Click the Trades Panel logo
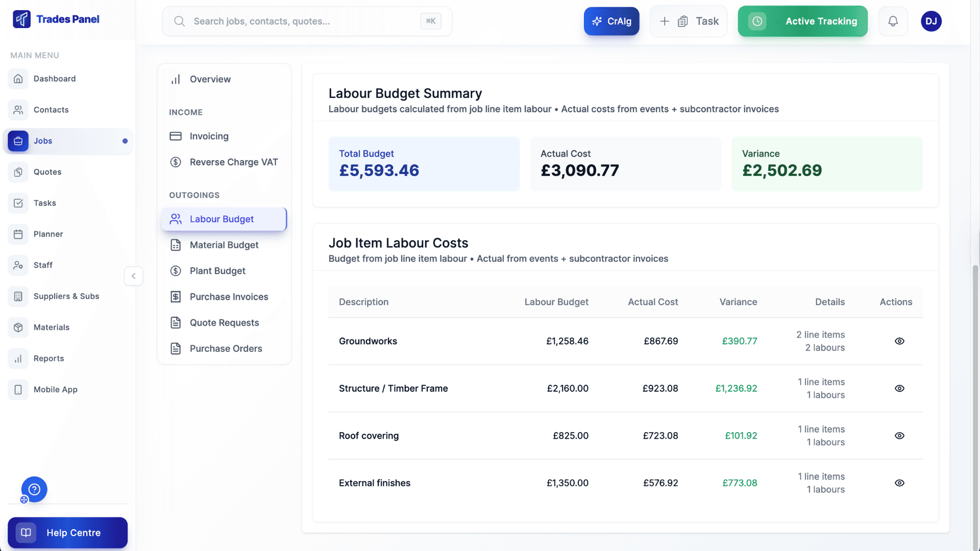This screenshot has width=980, height=551. [56, 19]
